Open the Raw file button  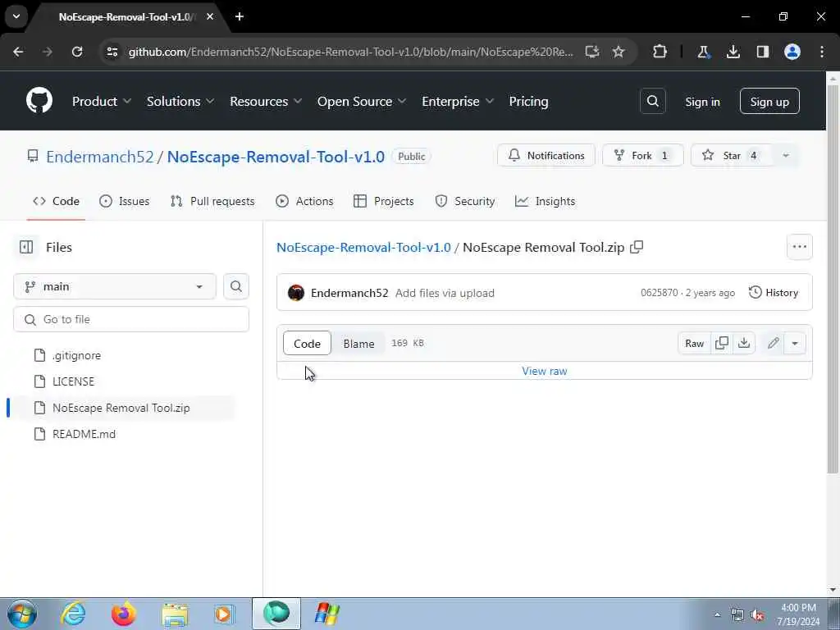[x=694, y=343]
